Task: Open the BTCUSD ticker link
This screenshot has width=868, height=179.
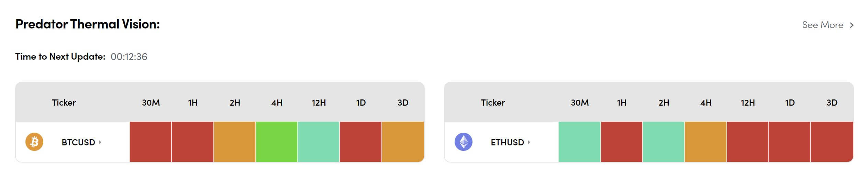Action: [x=78, y=142]
